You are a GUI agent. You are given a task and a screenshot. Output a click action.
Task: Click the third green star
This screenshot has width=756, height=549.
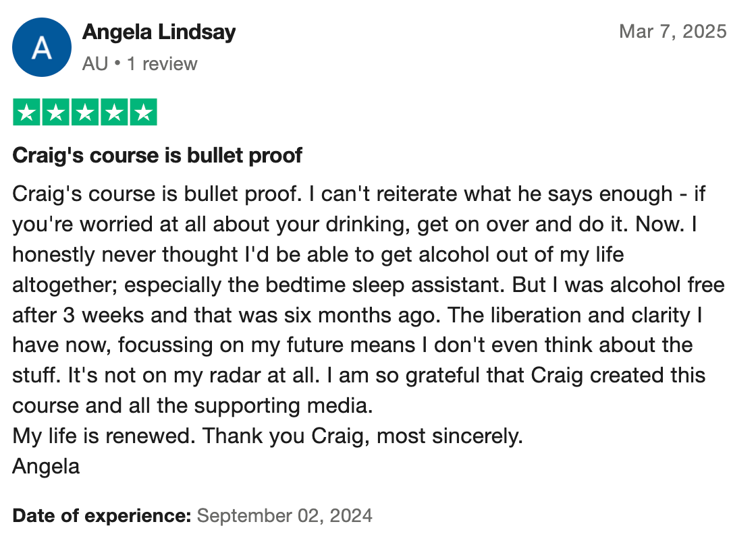click(85, 112)
